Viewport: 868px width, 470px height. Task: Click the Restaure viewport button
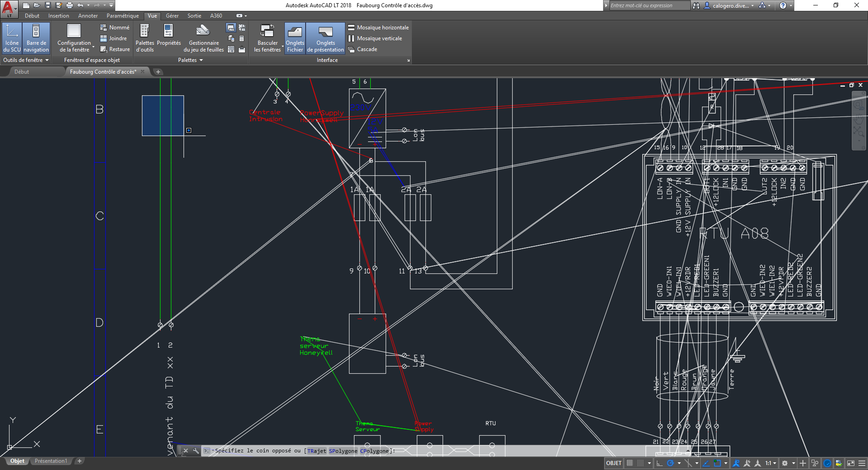115,49
